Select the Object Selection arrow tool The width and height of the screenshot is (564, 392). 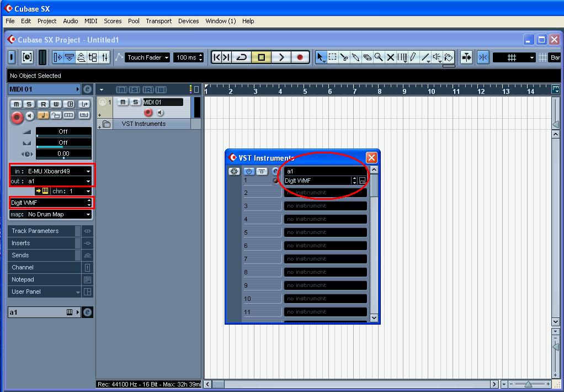pyautogui.click(x=321, y=57)
